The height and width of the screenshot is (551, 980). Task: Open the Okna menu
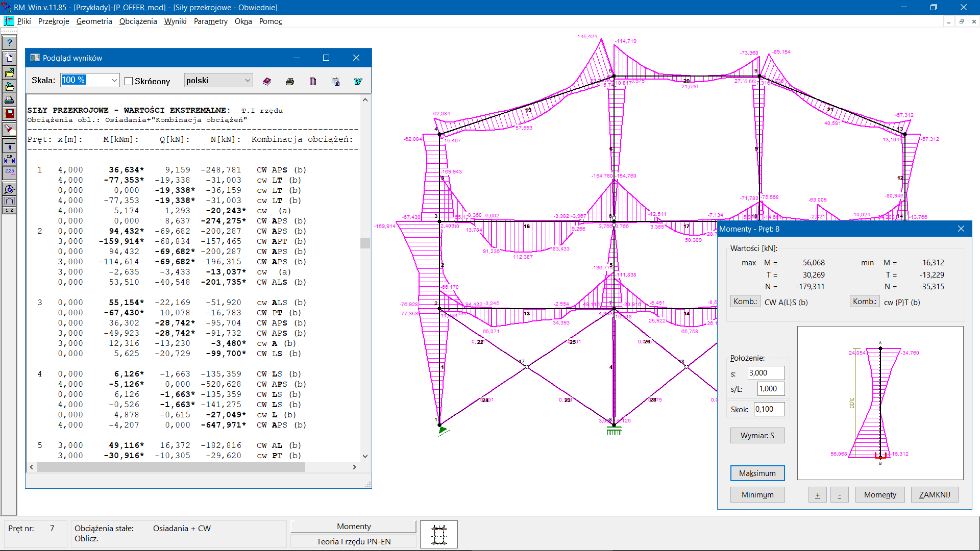point(243,21)
